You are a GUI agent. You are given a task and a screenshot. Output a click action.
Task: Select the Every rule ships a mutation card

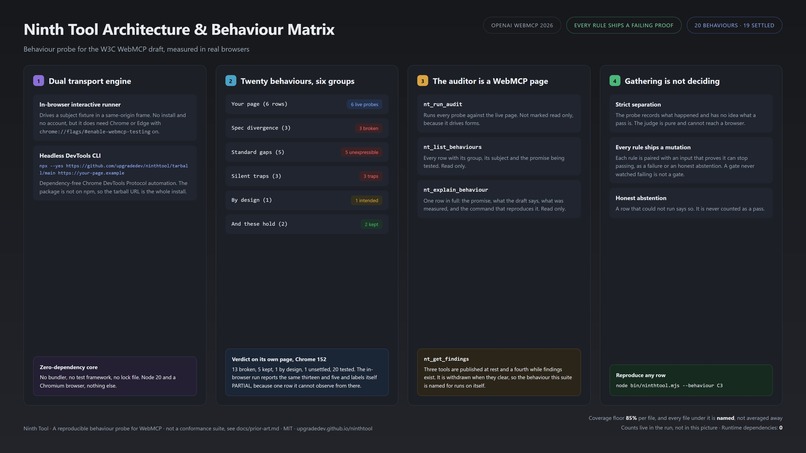[691, 160]
